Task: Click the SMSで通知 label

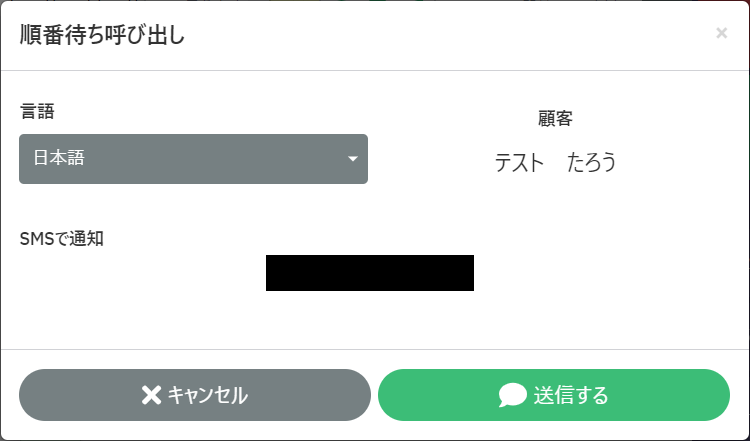Action: point(62,238)
